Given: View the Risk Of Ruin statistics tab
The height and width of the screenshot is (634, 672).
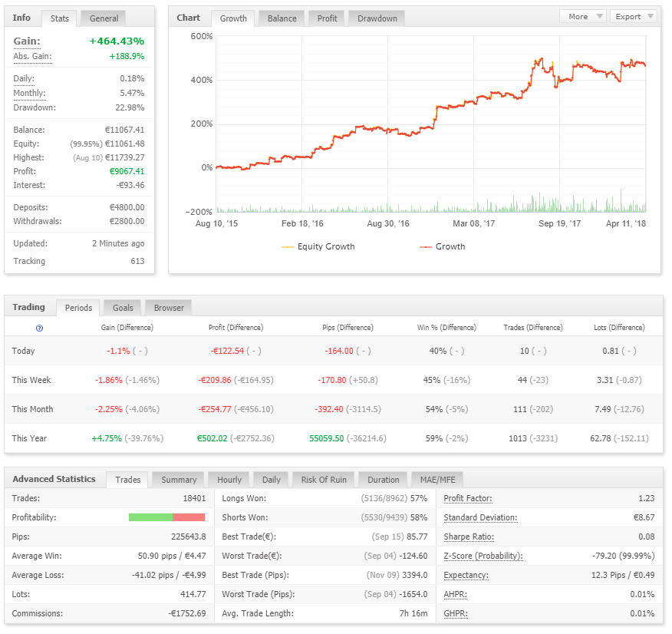Looking at the screenshot, I should [324, 480].
